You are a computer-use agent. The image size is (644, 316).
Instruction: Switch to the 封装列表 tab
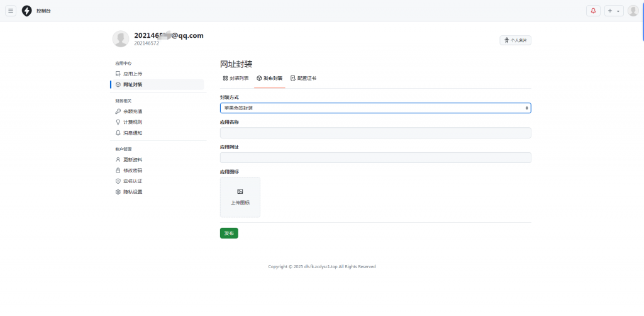pyautogui.click(x=236, y=78)
